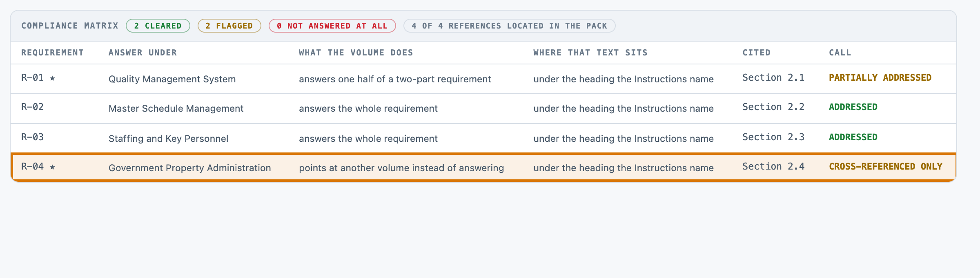
Task: Click the star icon next to R-04
Action: 52,167
